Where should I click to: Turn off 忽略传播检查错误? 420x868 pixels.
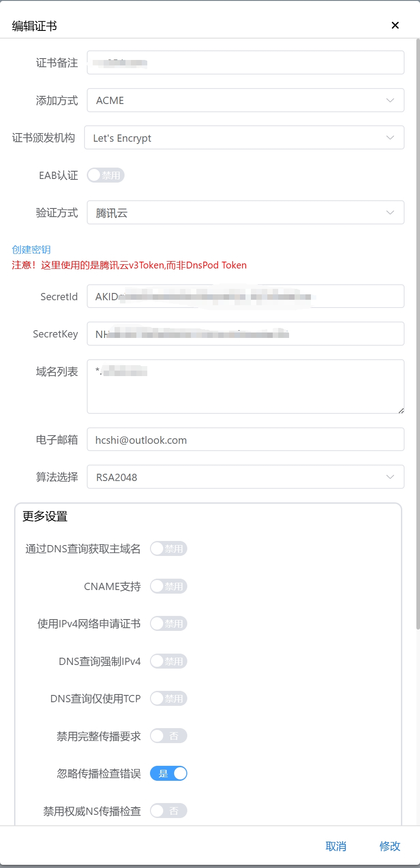coord(168,773)
